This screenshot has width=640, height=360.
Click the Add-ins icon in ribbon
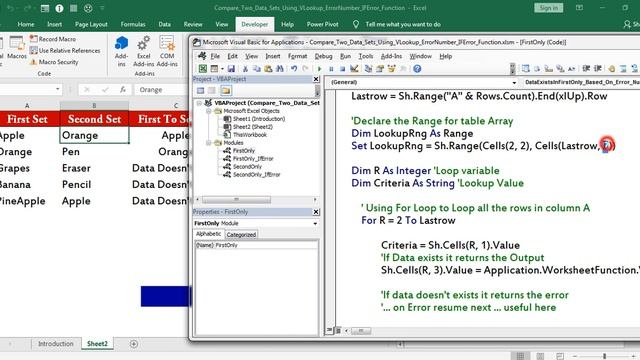(121, 51)
